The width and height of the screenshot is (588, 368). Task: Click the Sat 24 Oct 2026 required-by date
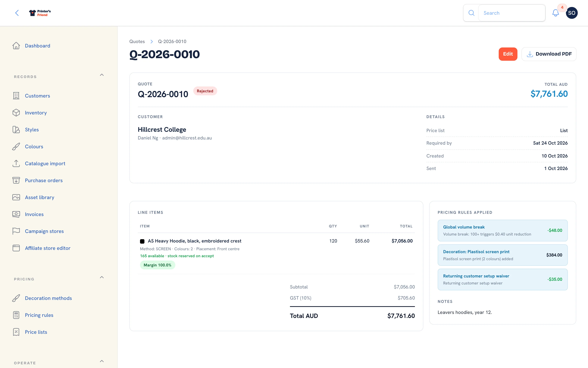point(550,143)
